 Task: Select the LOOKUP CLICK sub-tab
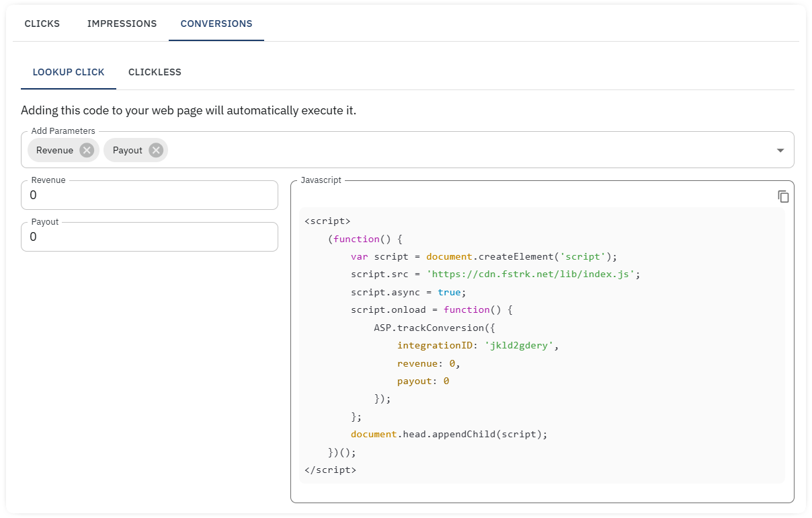(69, 72)
